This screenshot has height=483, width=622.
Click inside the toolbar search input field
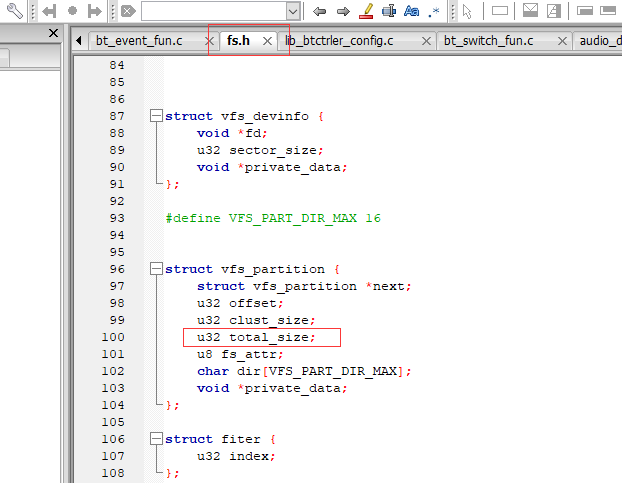pyautogui.click(x=214, y=12)
